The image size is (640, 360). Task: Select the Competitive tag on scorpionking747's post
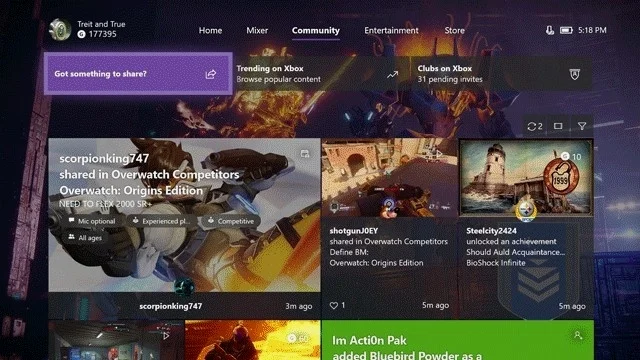[231, 221]
